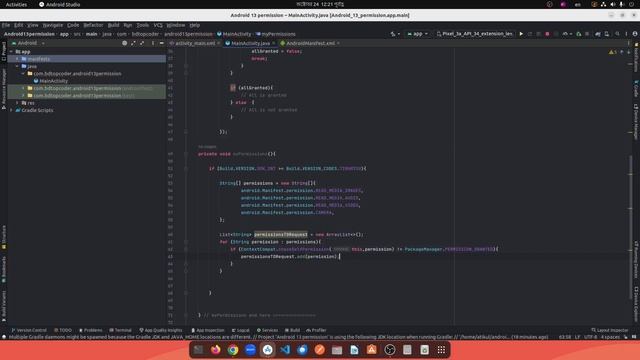Screen dimensions: 640x360
Task: Click the Expand All icon in Project panel header
Action: [133, 43]
